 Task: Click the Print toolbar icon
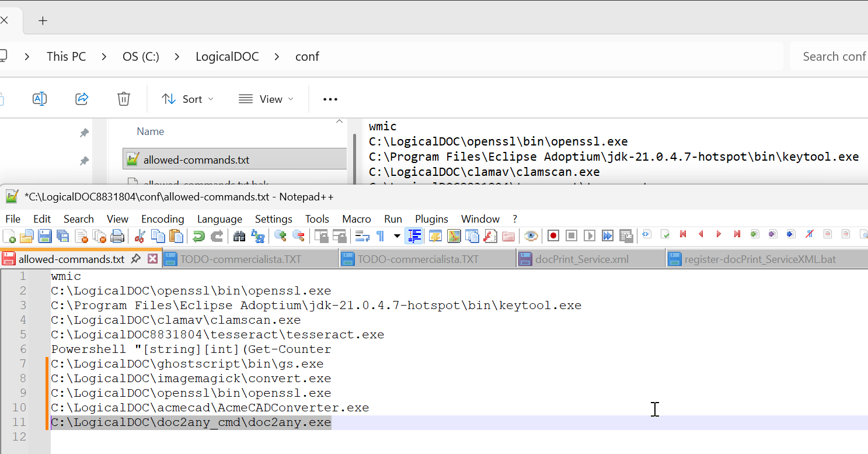click(x=117, y=236)
